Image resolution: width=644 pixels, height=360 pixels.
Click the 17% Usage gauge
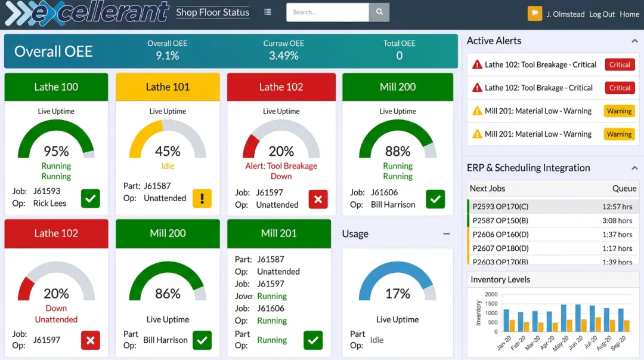(x=398, y=281)
